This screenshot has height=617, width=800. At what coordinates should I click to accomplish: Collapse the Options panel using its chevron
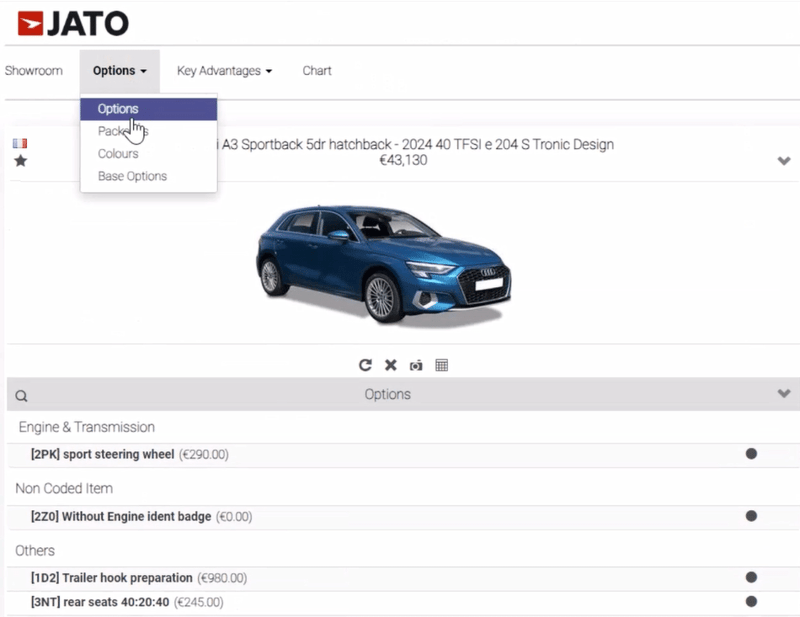pos(786,394)
